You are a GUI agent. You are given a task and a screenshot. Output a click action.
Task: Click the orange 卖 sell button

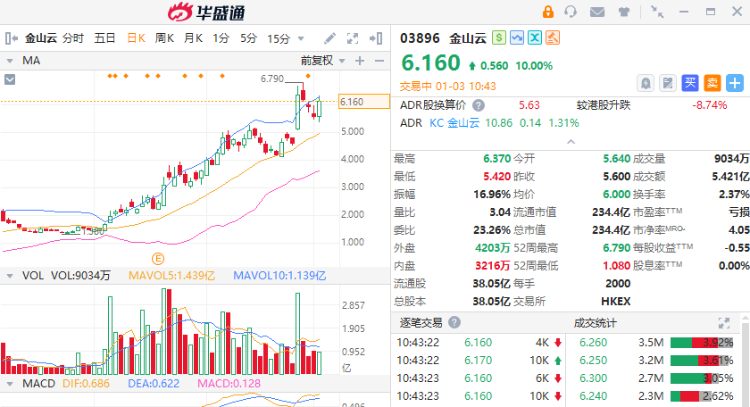[x=712, y=83]
